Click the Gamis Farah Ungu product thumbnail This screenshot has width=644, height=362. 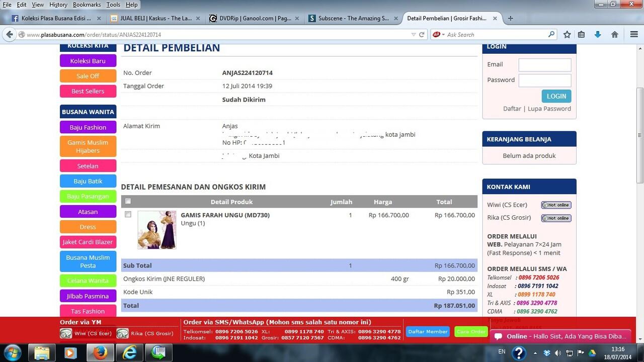coord(157,230)
